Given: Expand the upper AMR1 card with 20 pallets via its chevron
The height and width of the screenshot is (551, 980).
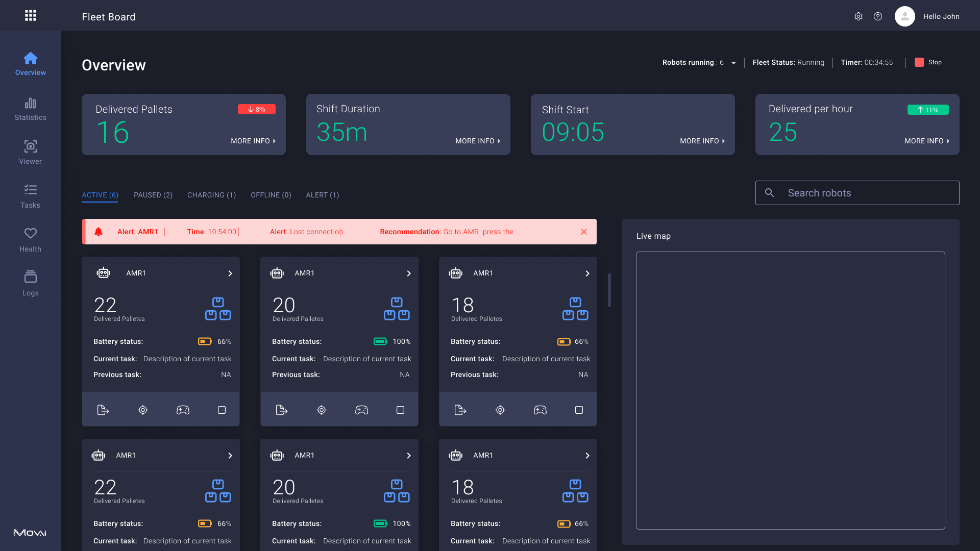Looking at the screenshot, I should (x=409, y=273).
